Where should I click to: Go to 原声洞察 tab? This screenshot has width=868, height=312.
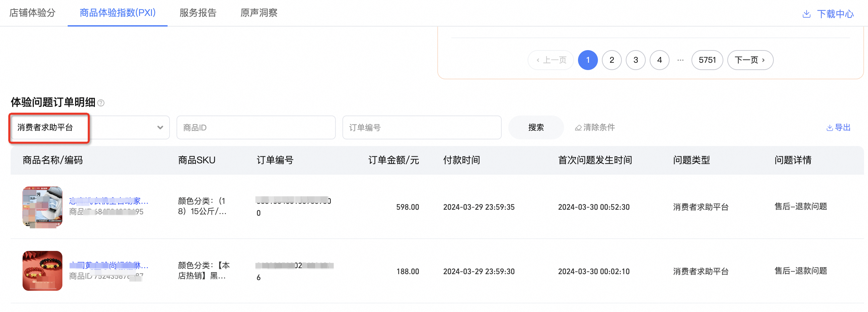[x=259, y=13]
